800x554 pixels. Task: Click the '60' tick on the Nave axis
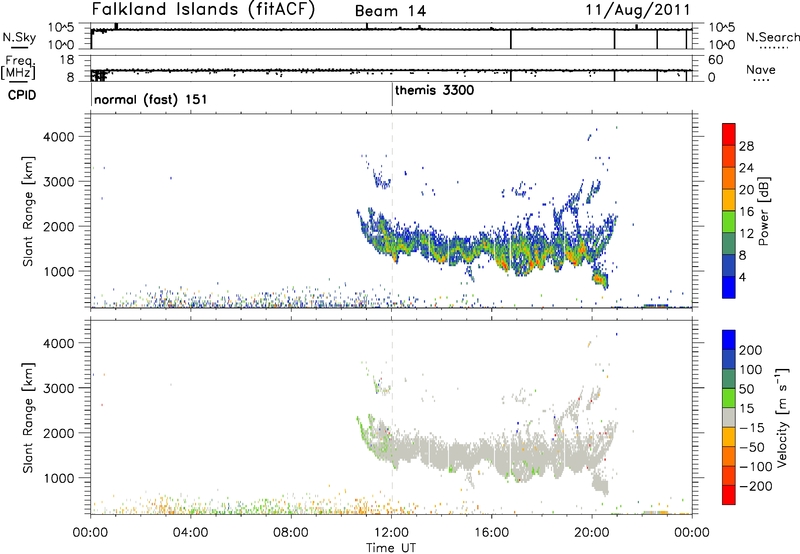coord(716,60)
